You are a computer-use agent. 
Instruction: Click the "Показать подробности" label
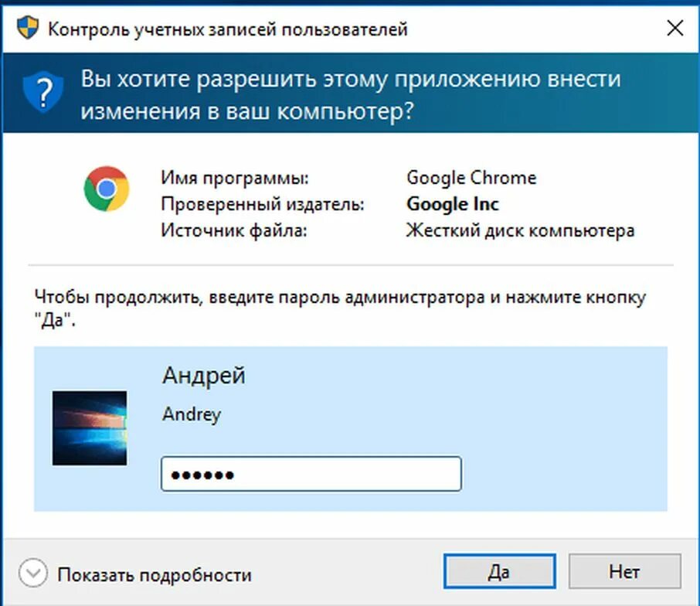click(155, 574)
